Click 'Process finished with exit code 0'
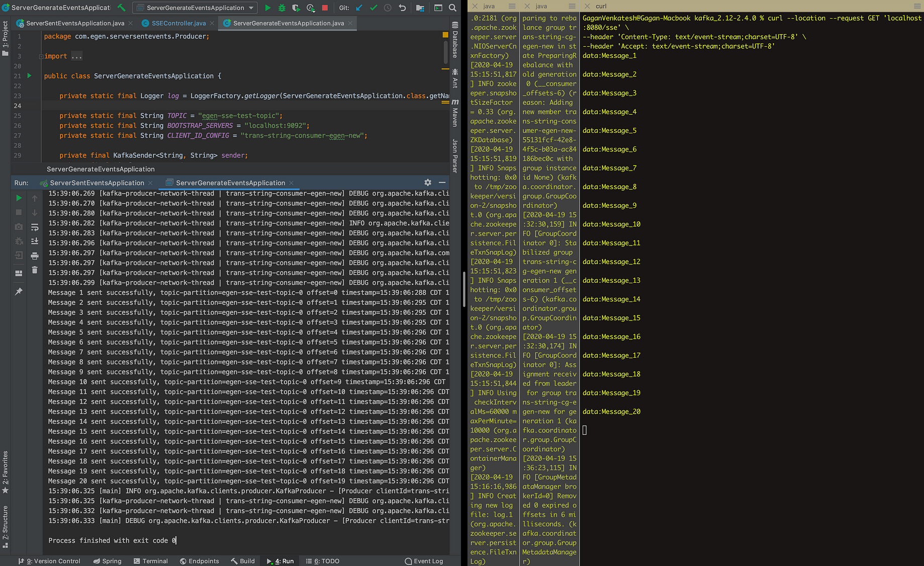 pos(112,540)
